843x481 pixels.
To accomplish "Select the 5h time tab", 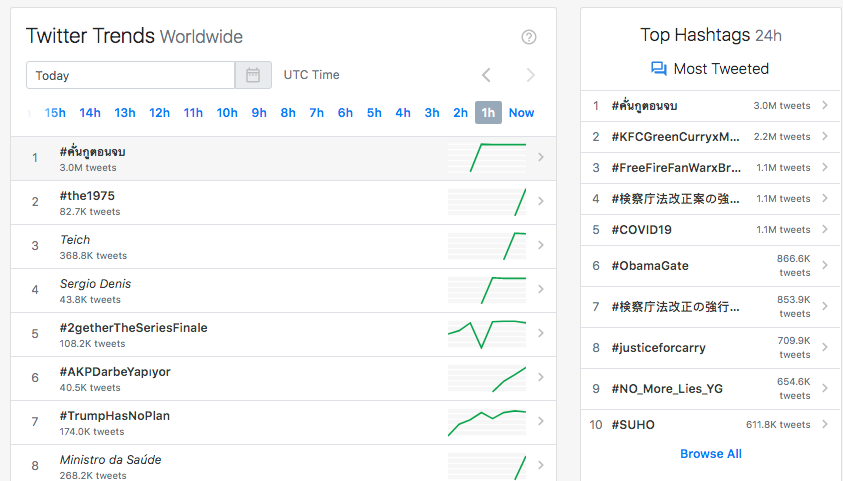I will tap(374, 113).
